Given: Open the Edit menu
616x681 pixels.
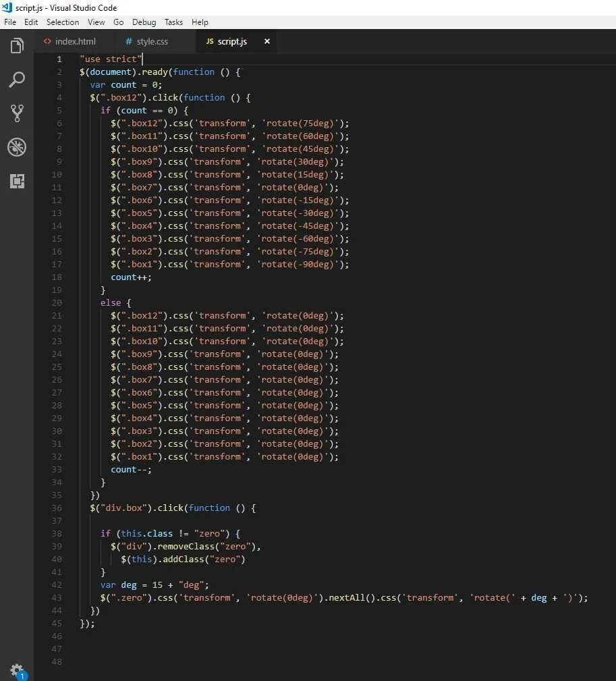Looking at the screenshot, I should [x=31, y=22].
